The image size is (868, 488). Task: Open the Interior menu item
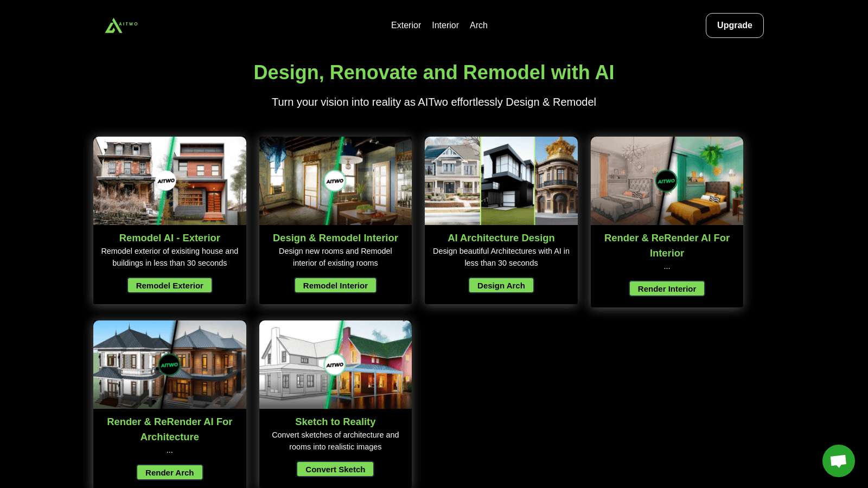pos(445,25)
